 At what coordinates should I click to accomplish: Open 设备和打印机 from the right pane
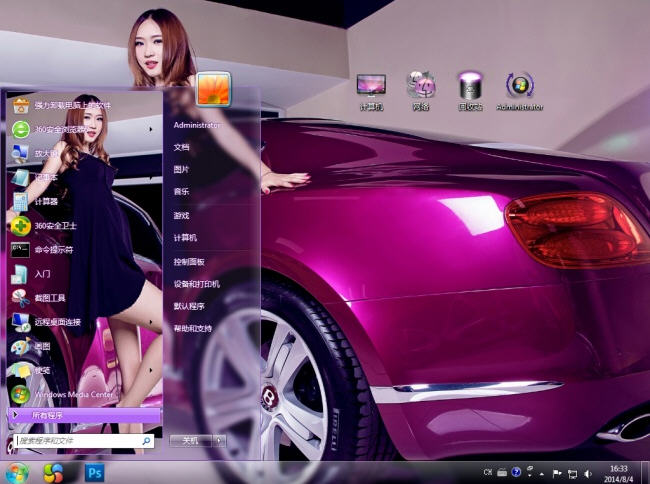click(196, 284)
